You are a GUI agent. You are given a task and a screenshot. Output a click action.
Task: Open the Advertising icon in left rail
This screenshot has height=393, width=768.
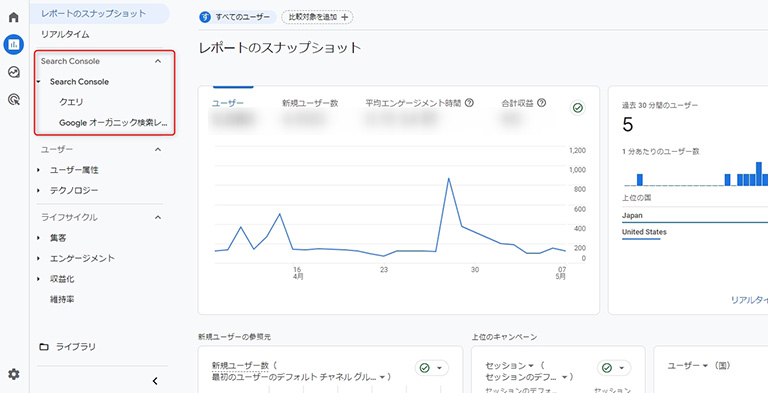[14, 100]
